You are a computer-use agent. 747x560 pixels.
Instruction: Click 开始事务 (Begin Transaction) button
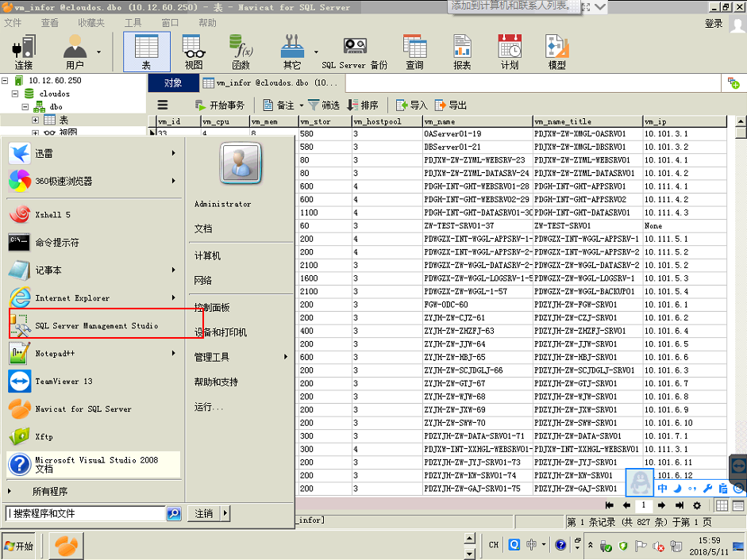pos(220,105)
